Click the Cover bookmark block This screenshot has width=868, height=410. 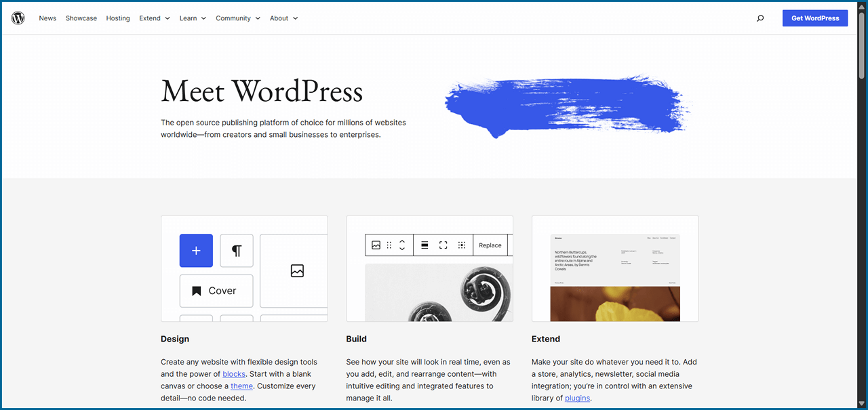pos(216,291)
